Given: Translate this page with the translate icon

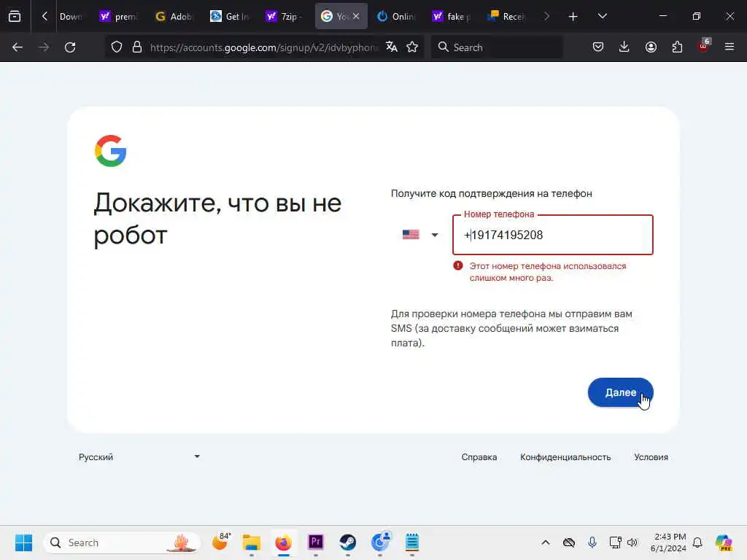Looking at the screenshot, I should [x=392, y=47].
